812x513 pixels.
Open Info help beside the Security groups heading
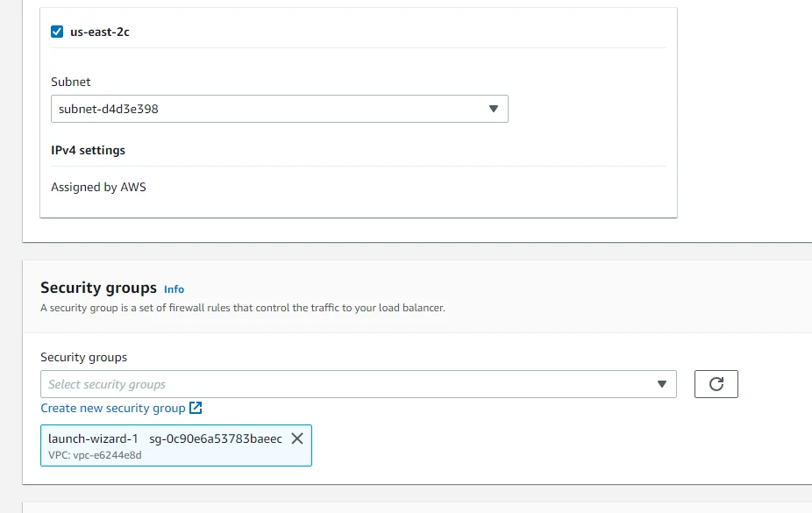pos(174,289)
